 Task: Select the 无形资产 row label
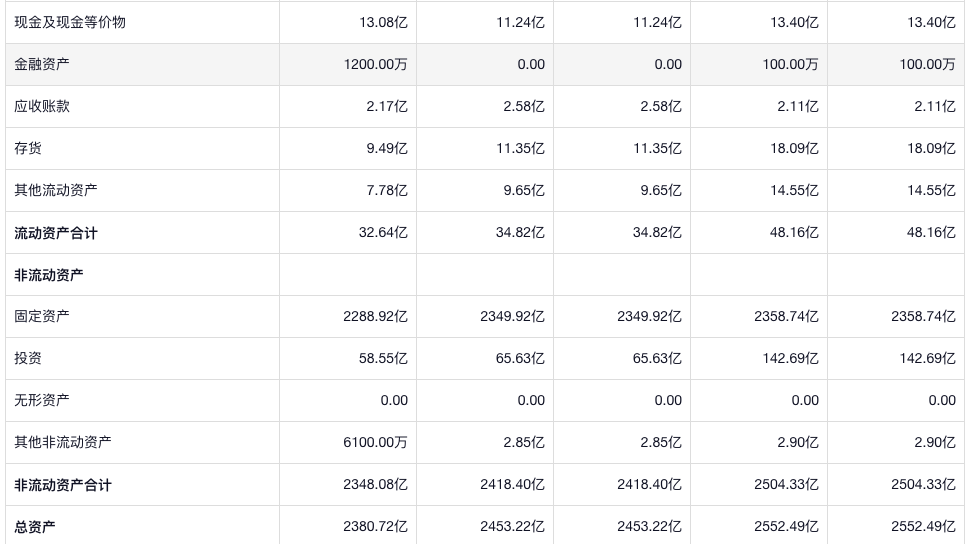pos(42,400)
